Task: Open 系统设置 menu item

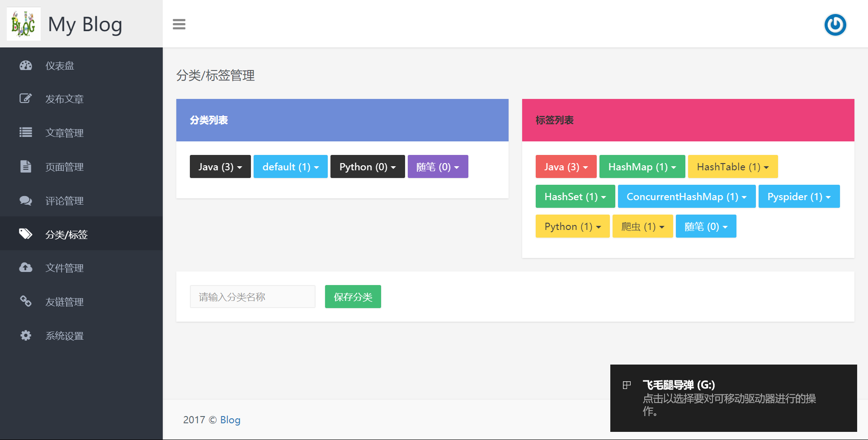Action: point(81,336)
